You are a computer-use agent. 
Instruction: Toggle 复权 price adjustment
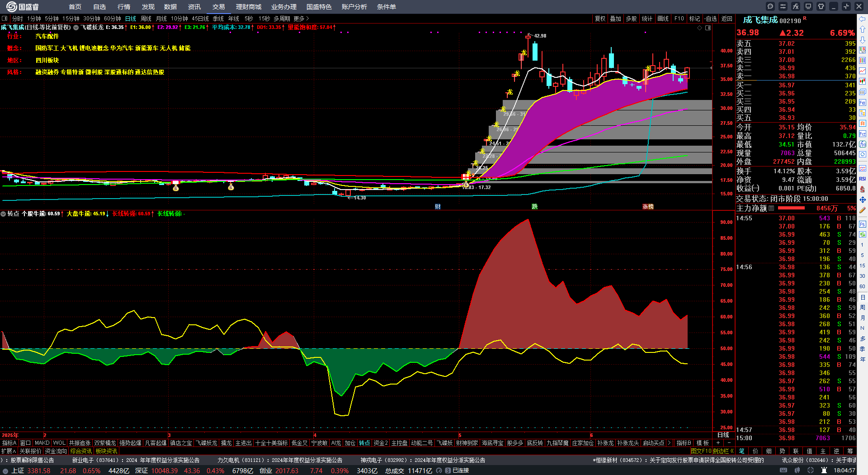[600, 19]
